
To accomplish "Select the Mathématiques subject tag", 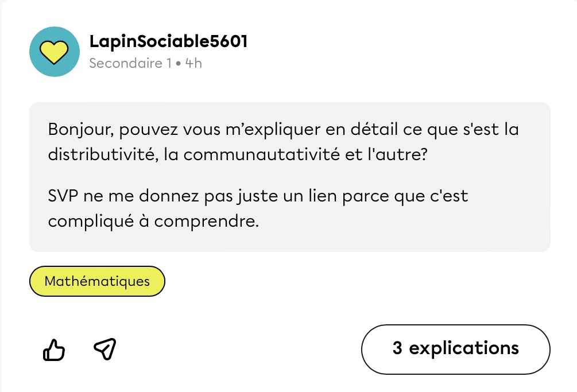I will coord(97,281).
